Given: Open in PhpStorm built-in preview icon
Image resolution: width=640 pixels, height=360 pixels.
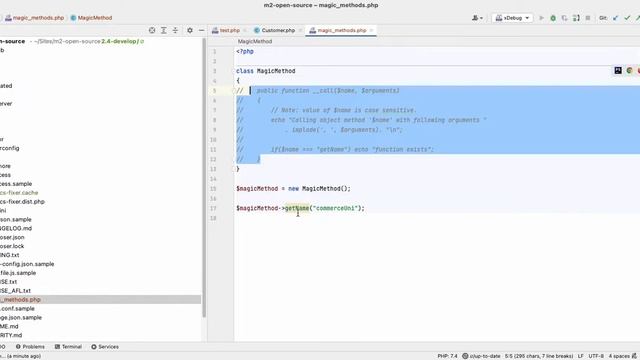Looking at the screenshot, I should click(x=618, y=71).
